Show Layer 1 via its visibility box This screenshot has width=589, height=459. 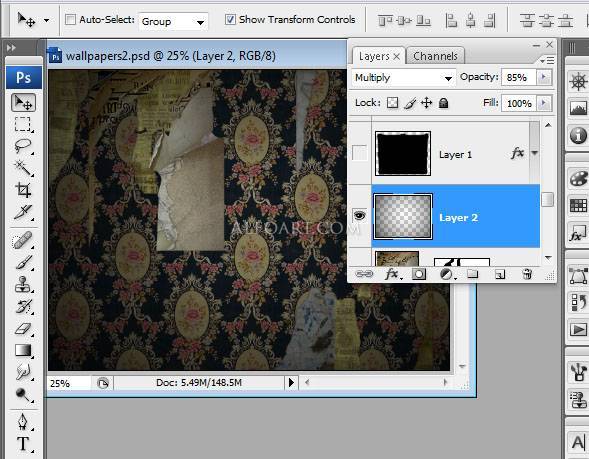pyautogui.click(x=359, y=153)
